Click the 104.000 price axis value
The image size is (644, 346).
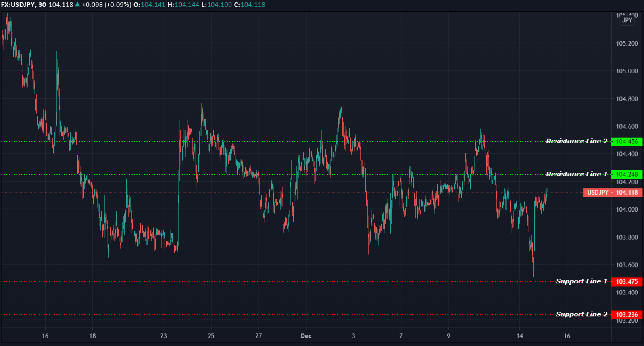tap(627, 210)
